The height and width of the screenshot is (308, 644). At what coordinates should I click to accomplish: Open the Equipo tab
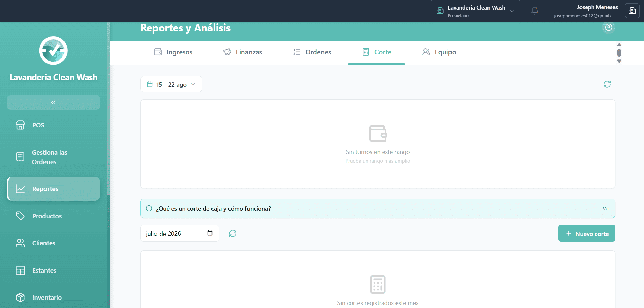click(439, 52)
